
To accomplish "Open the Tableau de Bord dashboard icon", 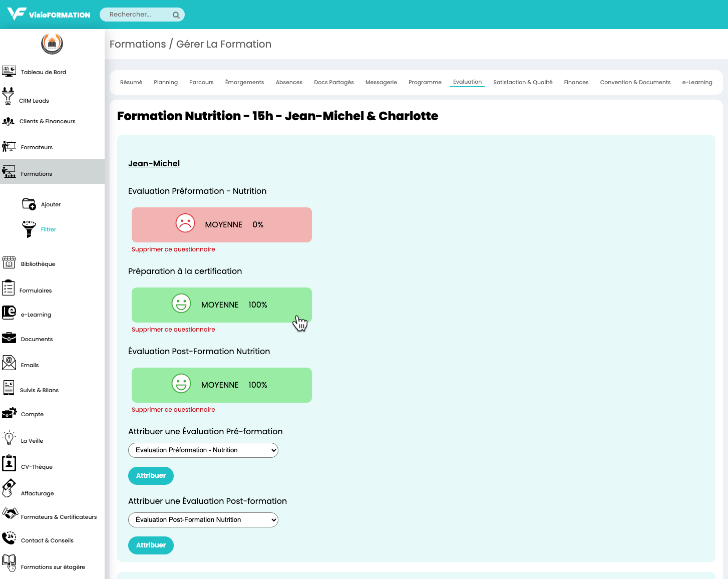I will [x=9, y=71].
